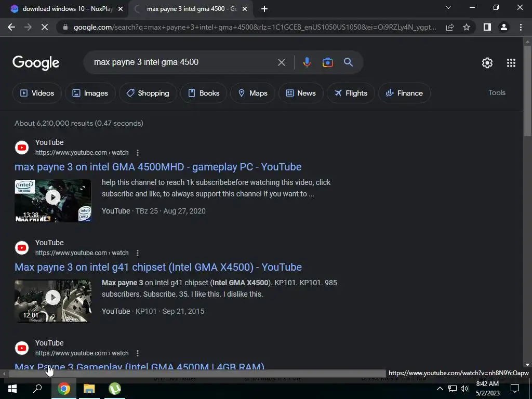The height and width of the screenshot is (399, 532).
Task: Open the Google apps grid
Action: [x=511, y=63]
